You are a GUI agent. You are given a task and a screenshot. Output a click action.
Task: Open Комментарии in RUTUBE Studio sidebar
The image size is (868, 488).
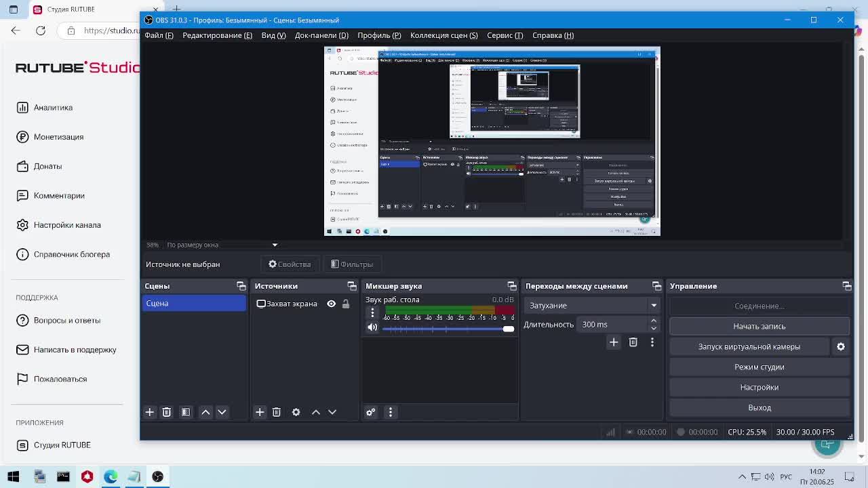click(51, 196)
